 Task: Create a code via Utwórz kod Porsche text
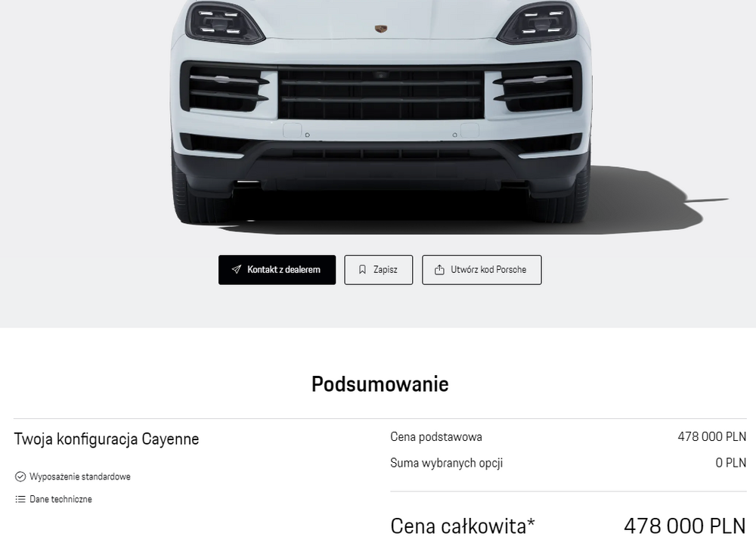point(488,270)
